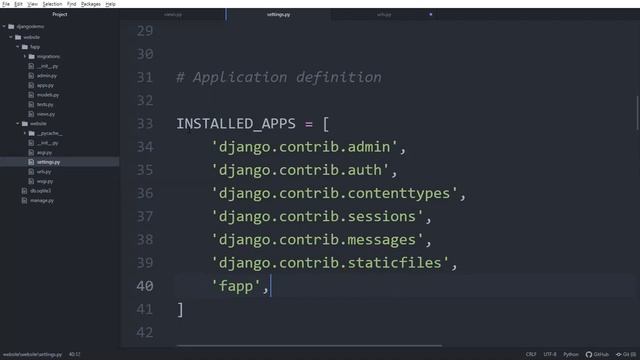
Task: Click the djangodemo root folder icon
Action: coord(11,27)
